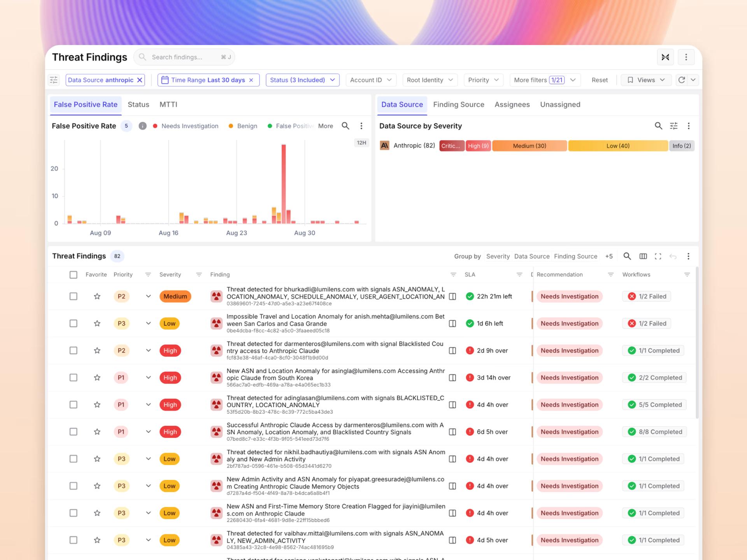Viewport: 747px width, 560px height.
Task: Open the table column chooser icon
Action: coord(643,256)
